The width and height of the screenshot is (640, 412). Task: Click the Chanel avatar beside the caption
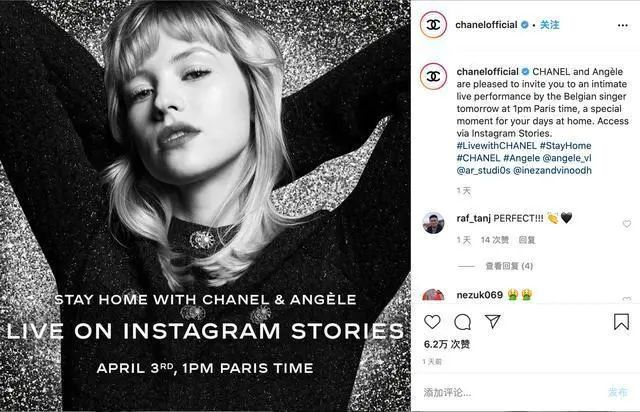click(x=433, y=75)
